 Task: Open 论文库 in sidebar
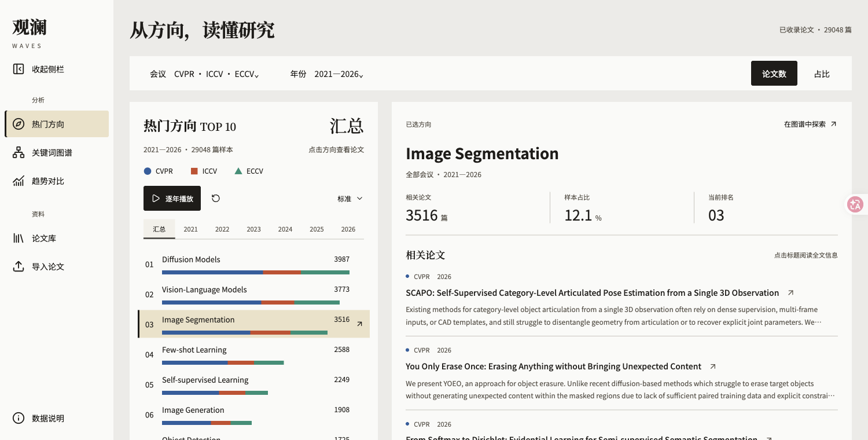[x=57, y=238]
